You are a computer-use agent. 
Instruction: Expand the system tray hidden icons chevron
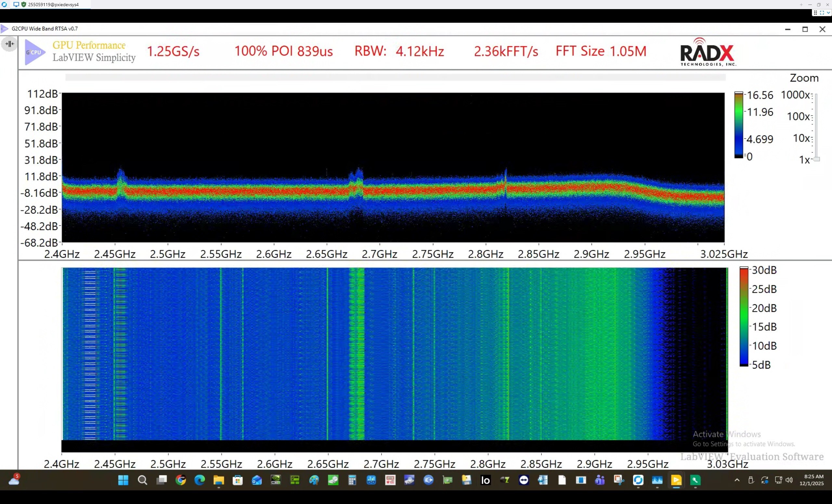[x=737, y=480]
